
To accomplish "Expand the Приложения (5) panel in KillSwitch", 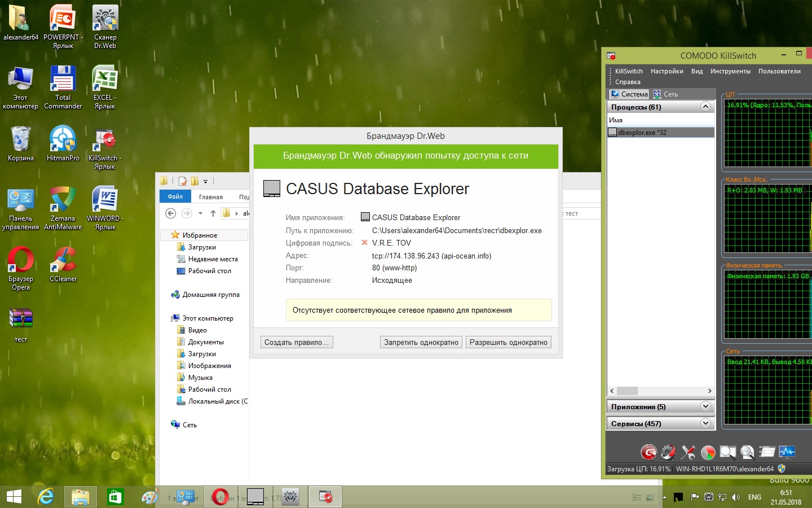I will [705, 406].
